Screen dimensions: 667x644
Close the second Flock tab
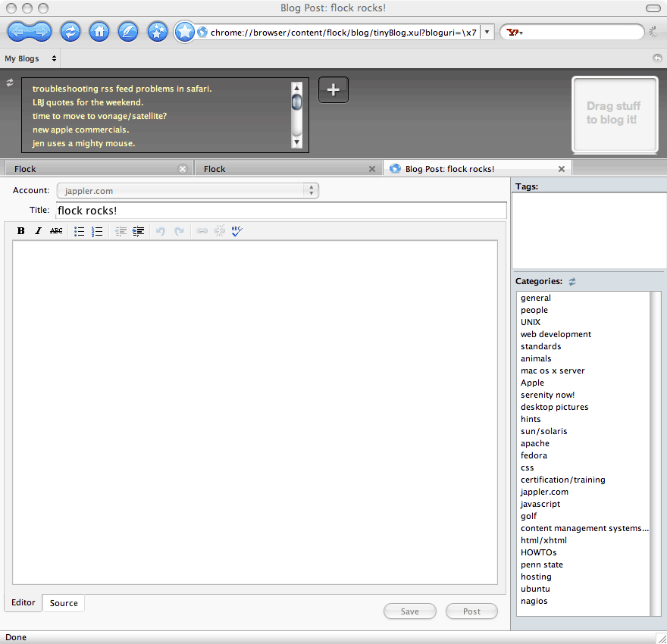372,169
